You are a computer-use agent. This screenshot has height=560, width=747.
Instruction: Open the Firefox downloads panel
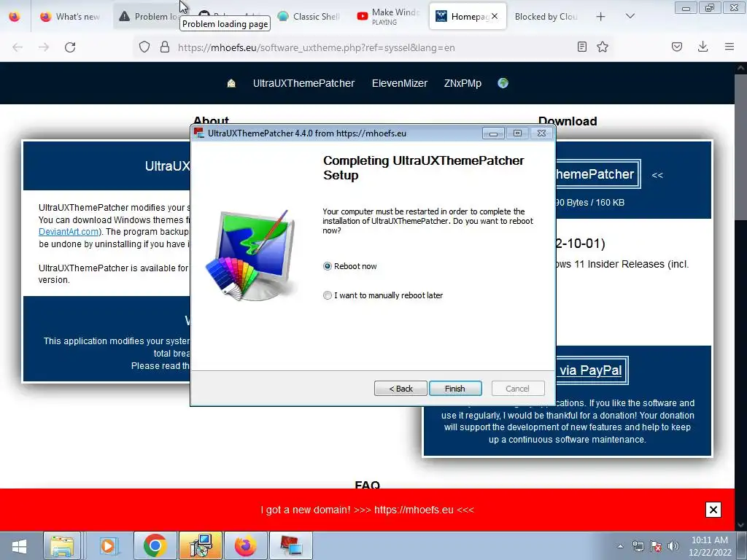[703, 47]
